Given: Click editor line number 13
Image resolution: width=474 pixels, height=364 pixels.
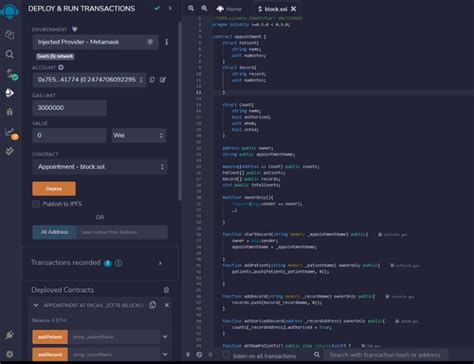Looking at the screenshot, I should [199, 92].
